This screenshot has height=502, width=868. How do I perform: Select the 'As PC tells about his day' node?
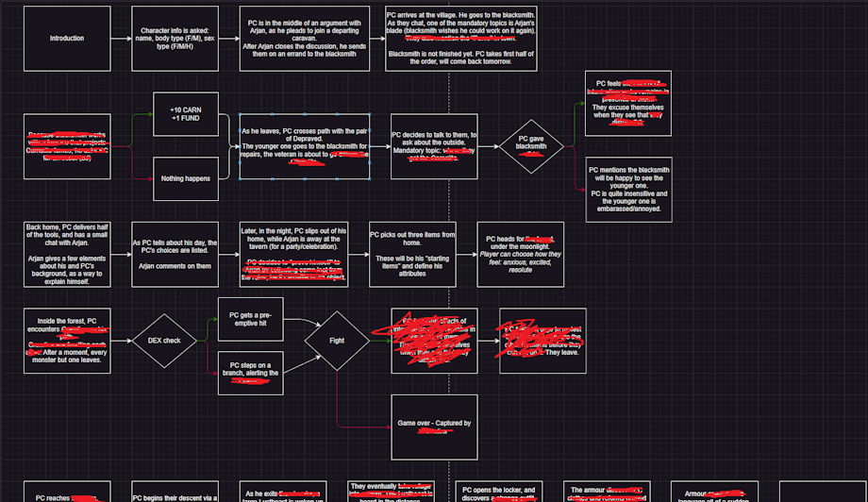(x=175, y=254)
